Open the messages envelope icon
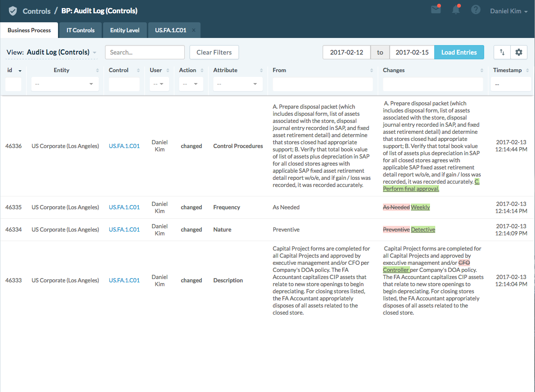This screenshot has height=392, width=535. click(436, 9)
